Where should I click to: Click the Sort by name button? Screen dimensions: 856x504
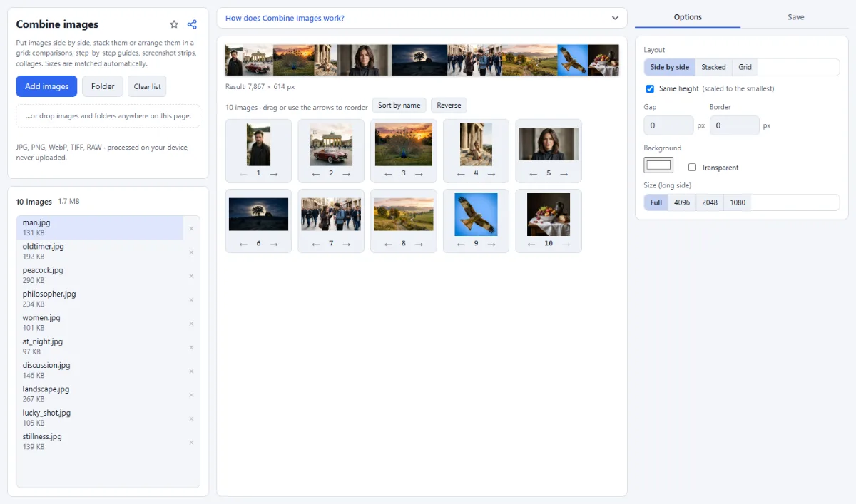click(x=399, y=106)
